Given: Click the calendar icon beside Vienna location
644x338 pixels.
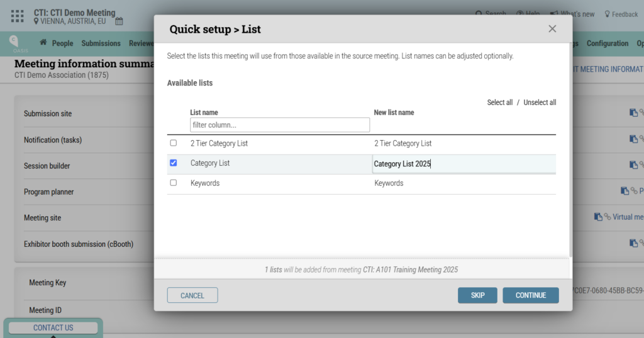Looking at the screenshot, I should tap(119, 21).
